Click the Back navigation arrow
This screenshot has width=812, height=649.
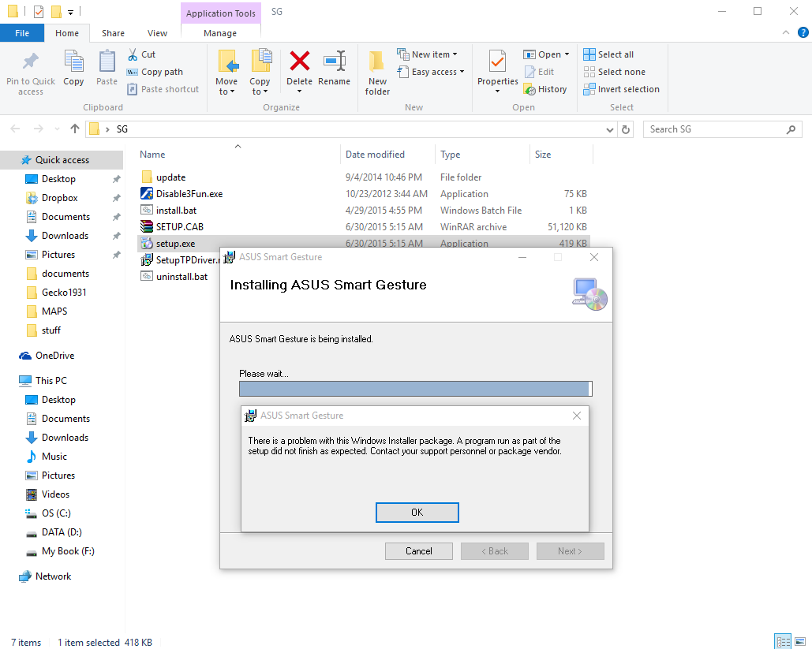tap(15, 129)
